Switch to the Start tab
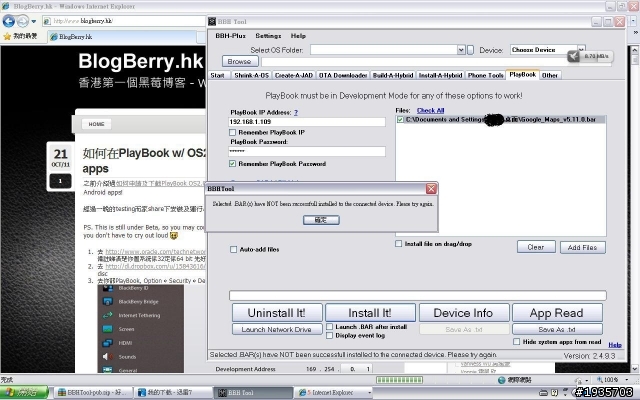The height and width of the screenshot is (400, 640). click(x=218, y=75)
